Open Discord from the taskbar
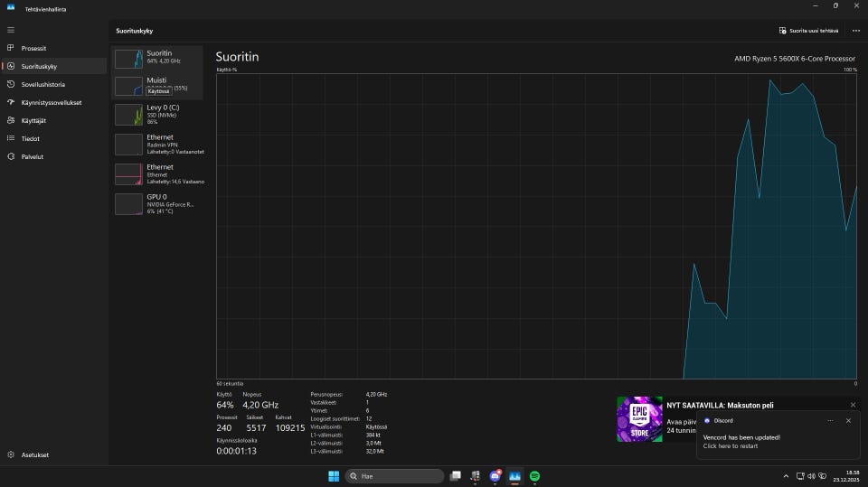 [x=495, y=476]
